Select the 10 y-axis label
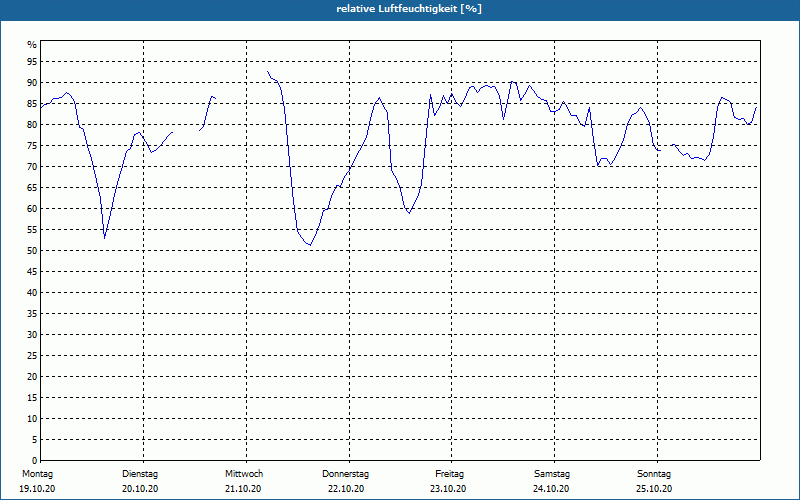 tap(32, 418)
